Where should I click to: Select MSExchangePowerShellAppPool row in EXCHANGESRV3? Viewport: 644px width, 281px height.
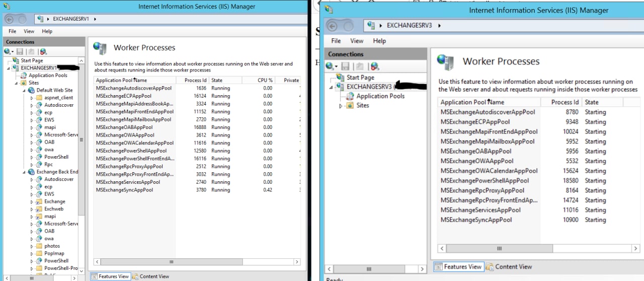coord(538,181)
